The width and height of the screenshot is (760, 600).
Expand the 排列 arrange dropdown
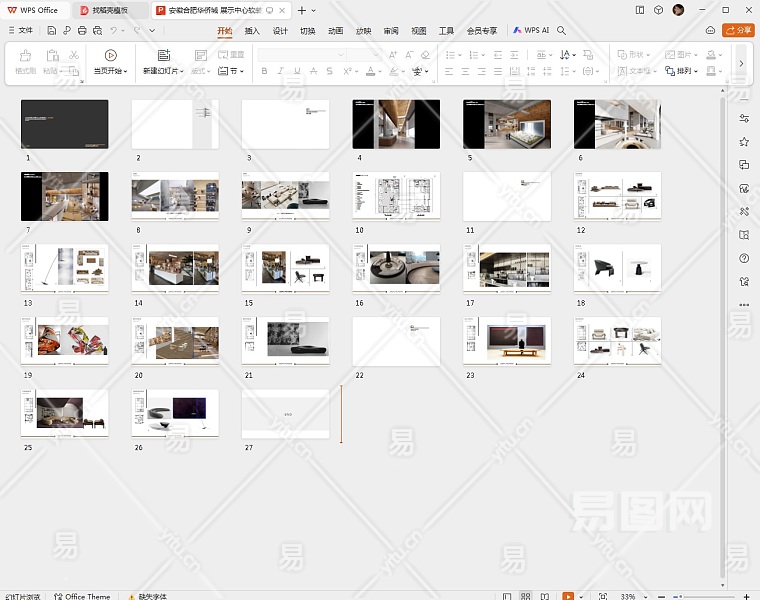[x=689, y=71]
